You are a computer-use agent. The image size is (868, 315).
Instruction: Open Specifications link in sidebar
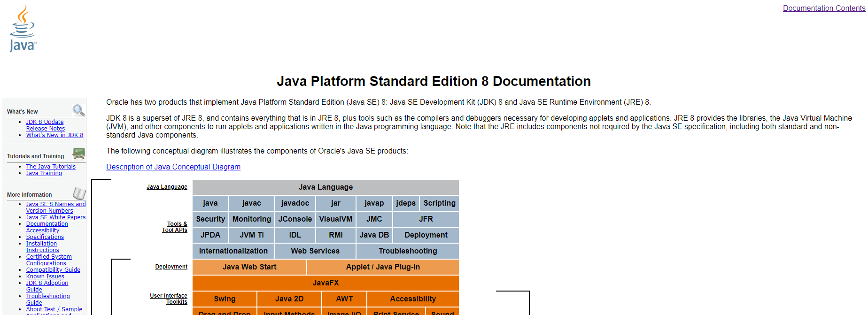coord(45,237)
